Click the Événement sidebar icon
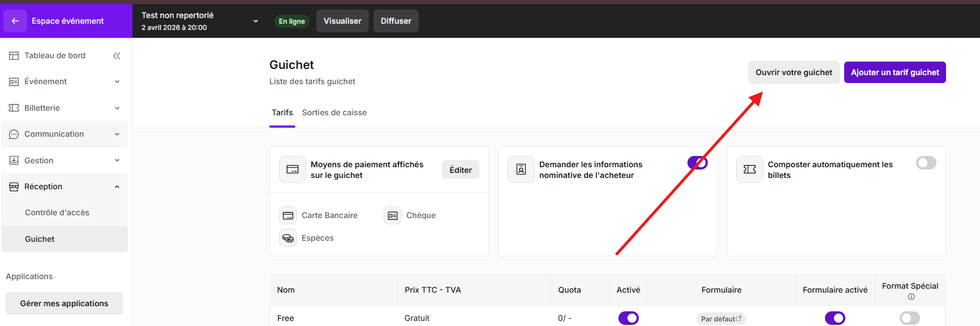The height and width of the screenshot is (326, 980). coord(14,82)
